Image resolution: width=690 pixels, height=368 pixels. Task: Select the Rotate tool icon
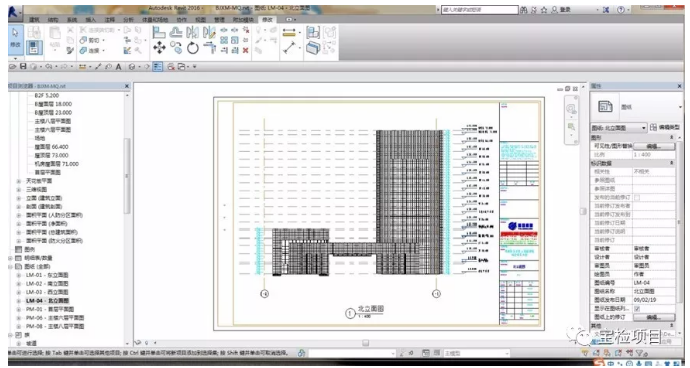[193, 48]
